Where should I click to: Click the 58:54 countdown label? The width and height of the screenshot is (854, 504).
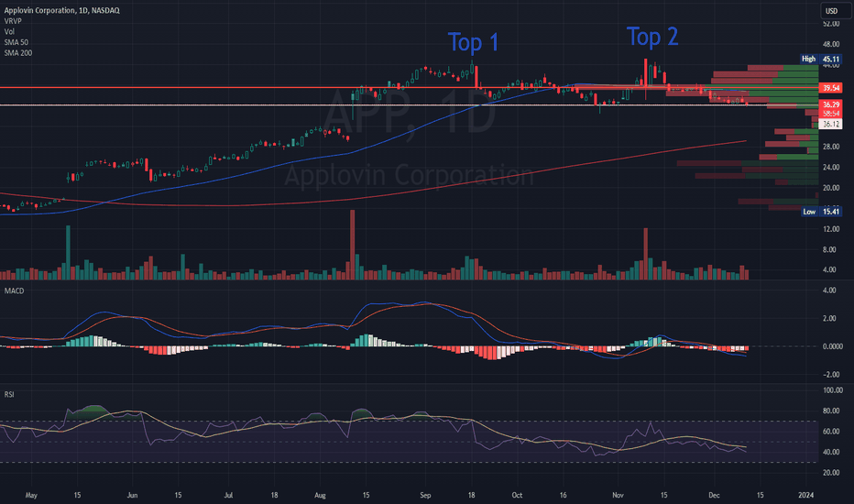831,114
